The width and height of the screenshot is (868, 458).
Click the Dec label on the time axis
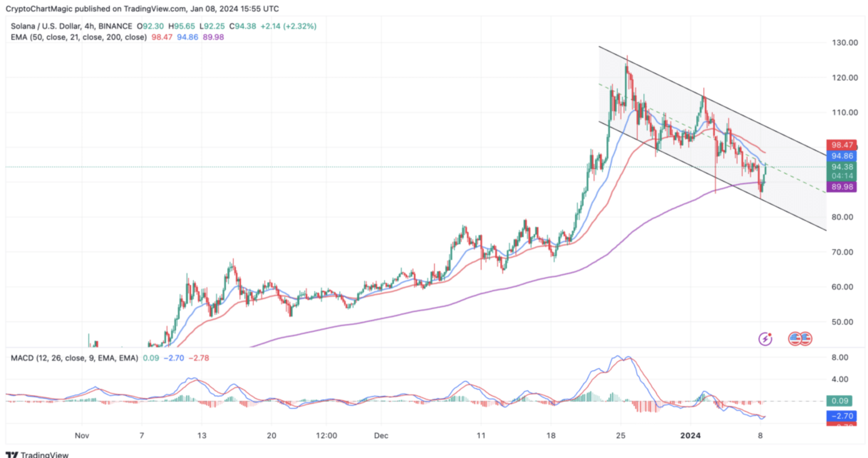point(381,435)
